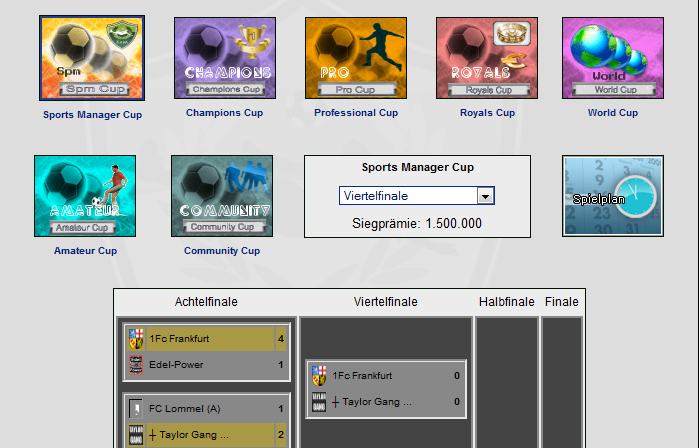699x448 pixels.
Task: Open the Community Cup text link
Action: click(222, 251)
